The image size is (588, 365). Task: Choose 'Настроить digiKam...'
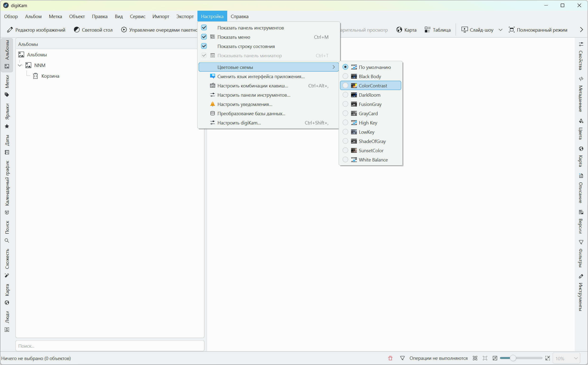[x=268, y=123]
